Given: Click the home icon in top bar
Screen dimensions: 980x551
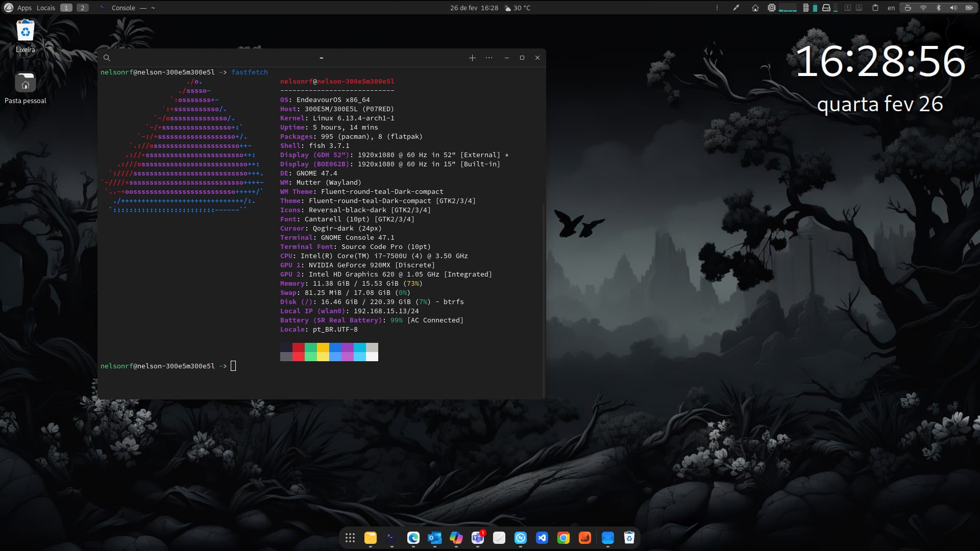Looking at the screenshot, I should click(755, 8).
